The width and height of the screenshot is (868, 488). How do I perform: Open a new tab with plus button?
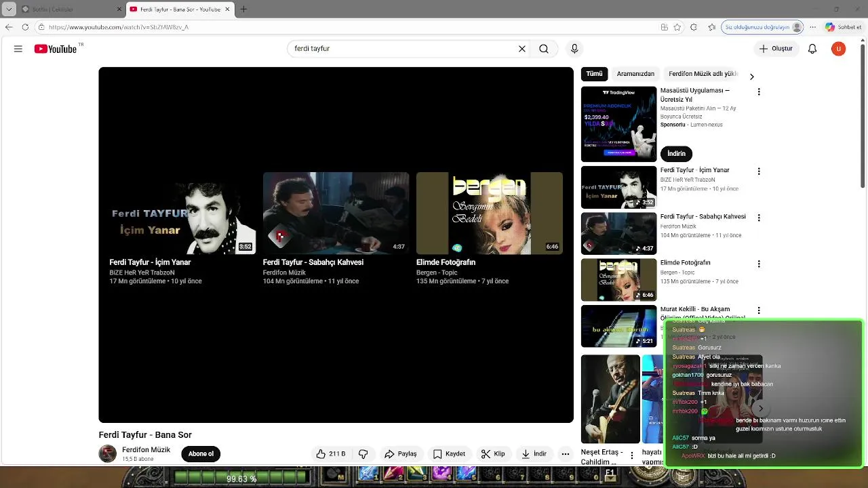point(243,9)
